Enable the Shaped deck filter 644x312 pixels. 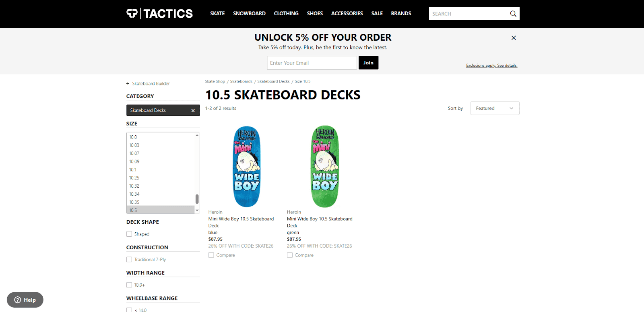[x=129, y=234]
